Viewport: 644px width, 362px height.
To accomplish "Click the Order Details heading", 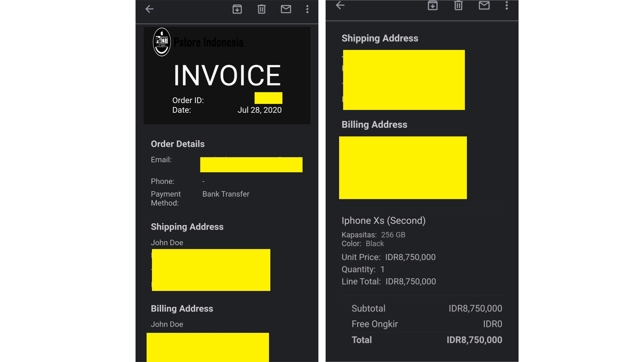I will pyautogui.click(x=178, y=144).
